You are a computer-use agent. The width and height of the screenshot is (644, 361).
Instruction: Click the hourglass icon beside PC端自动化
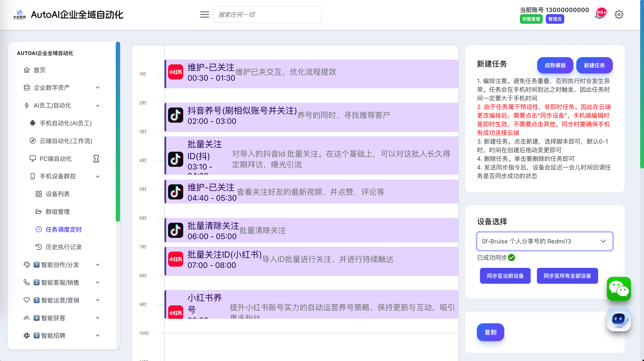96,159
